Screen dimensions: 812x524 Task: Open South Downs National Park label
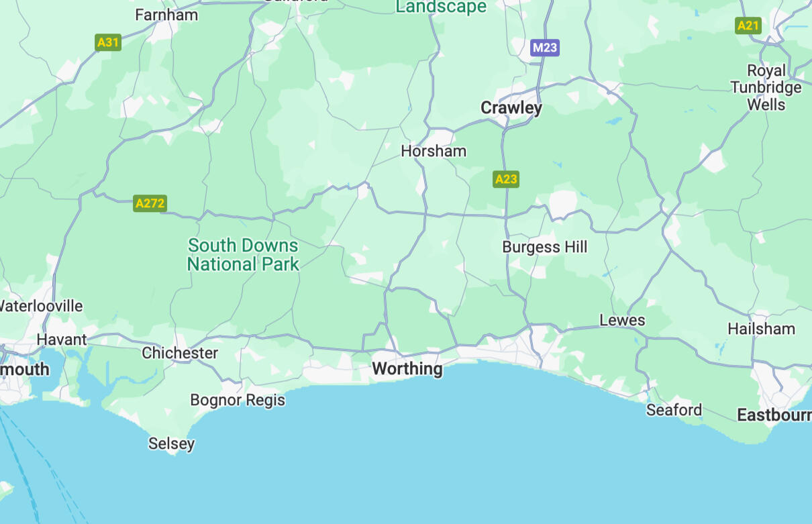243,255
